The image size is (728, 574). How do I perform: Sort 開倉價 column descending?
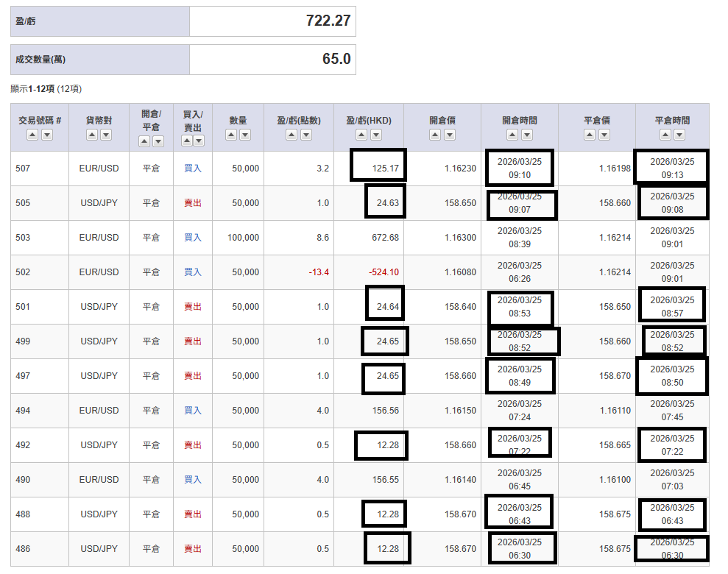pyautogui.click(x=450, y=135)
